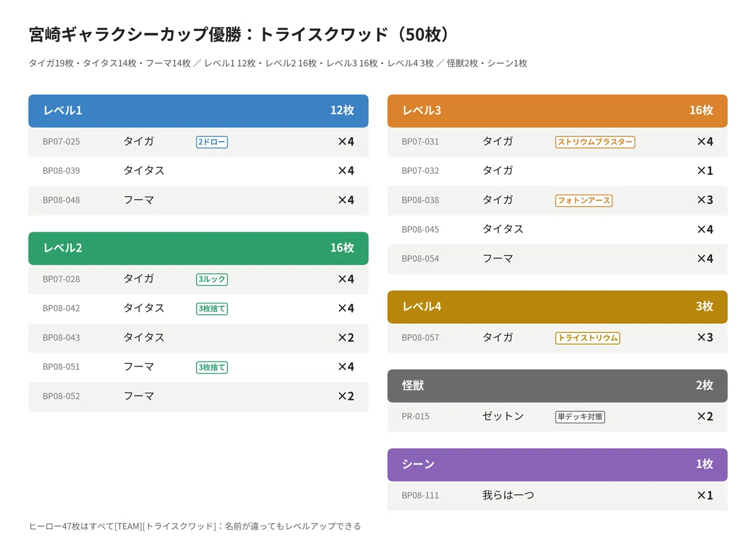Click the 16枚 count in the レベル3 header
The width and height of the screenshot is (756, 548).
701,110
